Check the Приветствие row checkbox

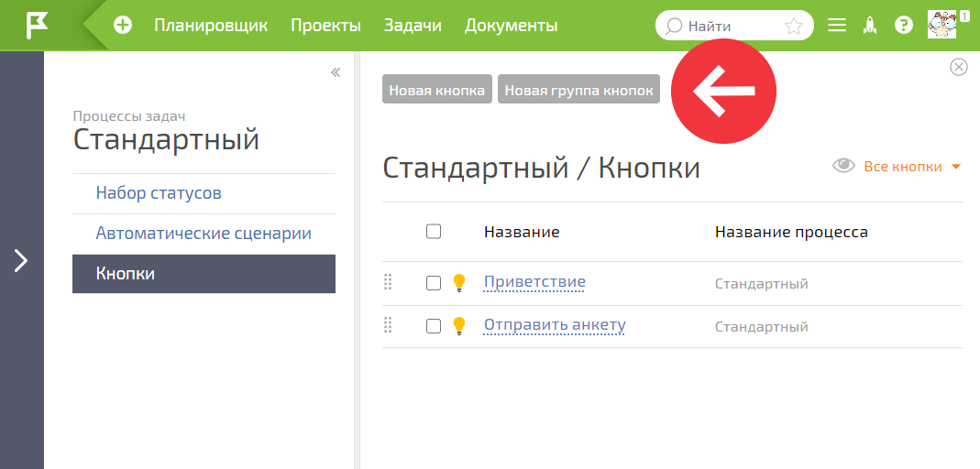tap(433, 283)
